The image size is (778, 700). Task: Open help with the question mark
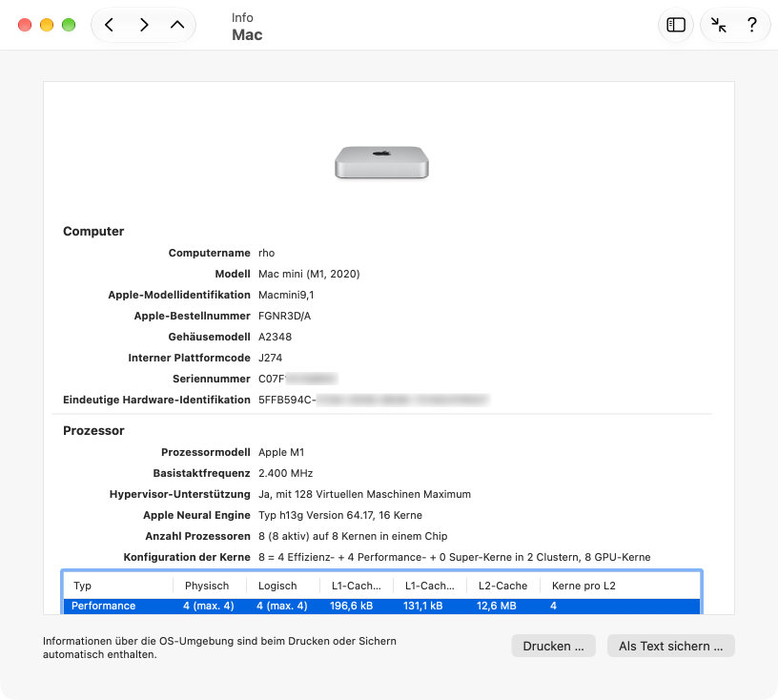tap(751, 25)
